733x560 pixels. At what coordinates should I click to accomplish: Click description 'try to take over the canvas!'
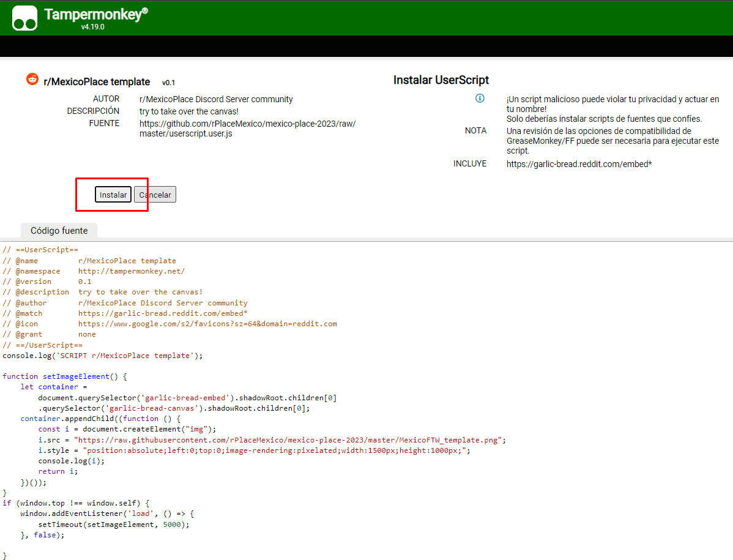pos(189,111)
